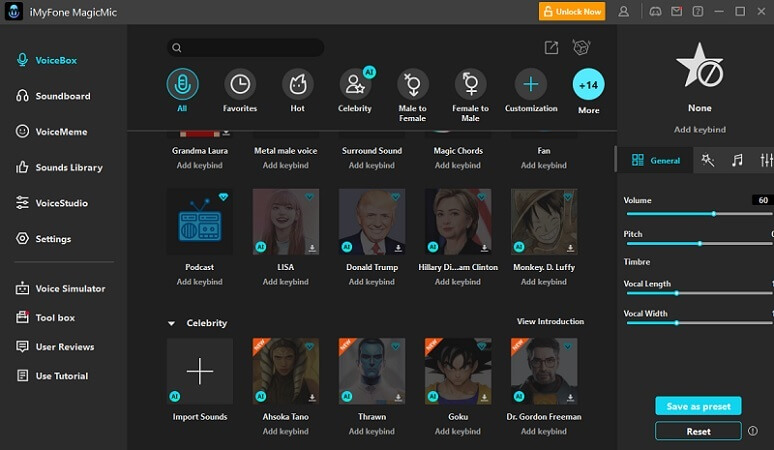Open the equalizer sliders tab
Viewport: 774px width, 450px height.
click(x=766, y=160)
